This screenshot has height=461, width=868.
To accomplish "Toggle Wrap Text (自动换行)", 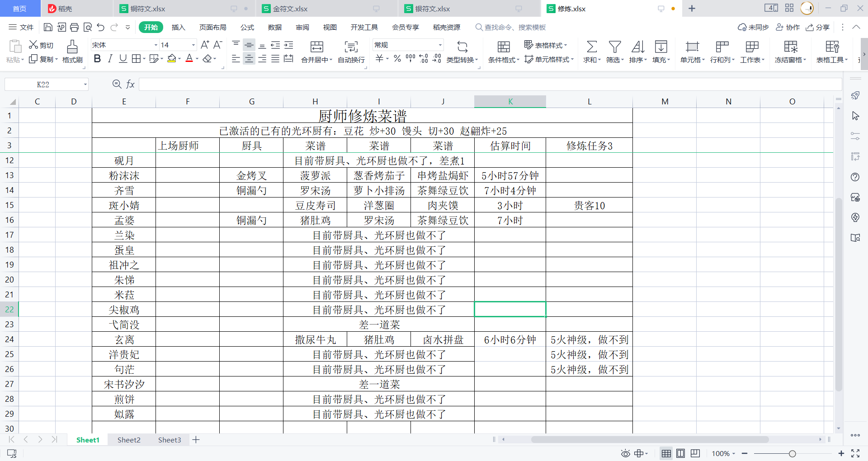I will pyautogui.click(x=351, y=47).
